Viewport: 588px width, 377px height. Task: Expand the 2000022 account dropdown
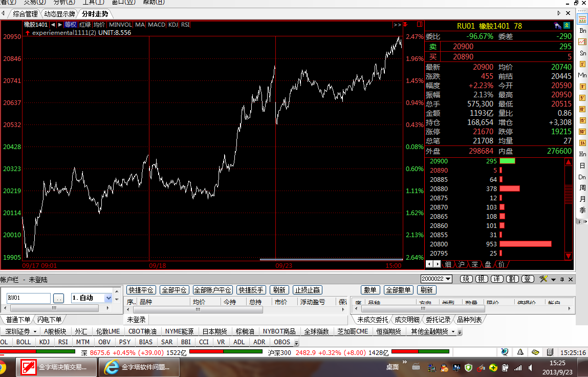pyautogui.click(x=436, y=279)
